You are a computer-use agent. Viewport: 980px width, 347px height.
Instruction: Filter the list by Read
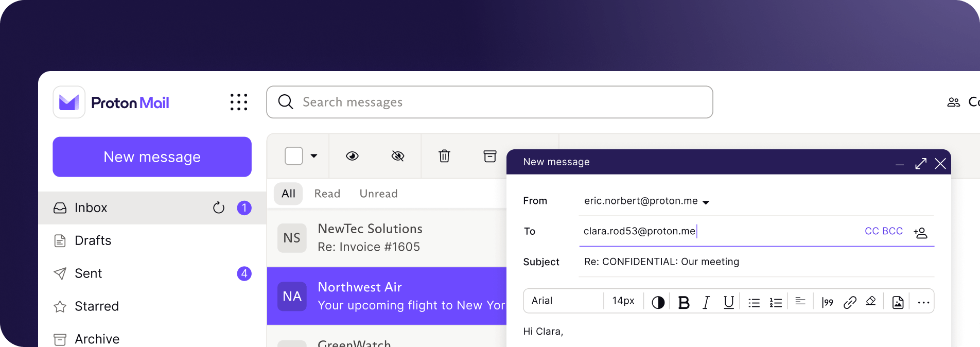click(327, 194)
